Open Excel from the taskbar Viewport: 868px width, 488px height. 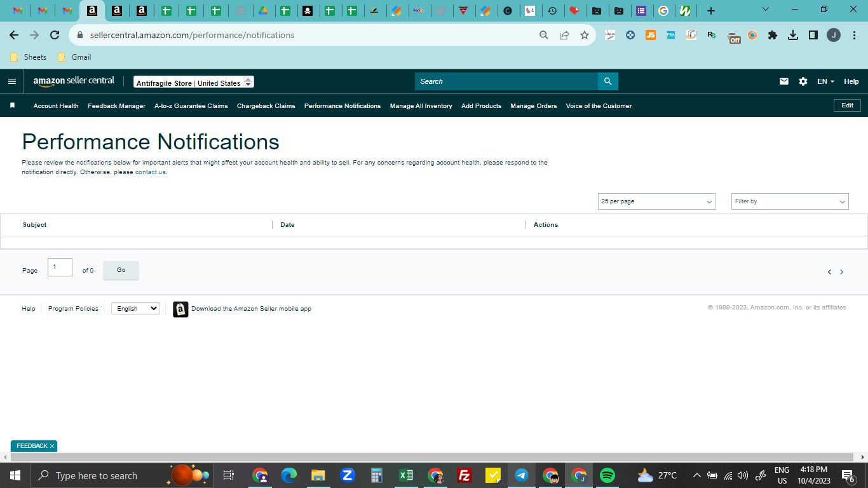406,475
